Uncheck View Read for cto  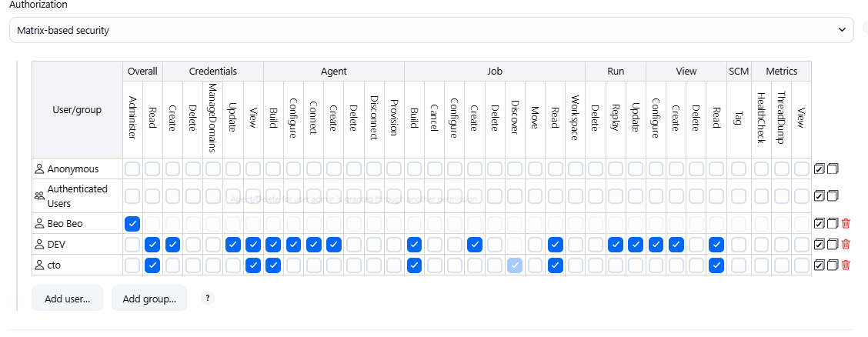tap(717, 265)
